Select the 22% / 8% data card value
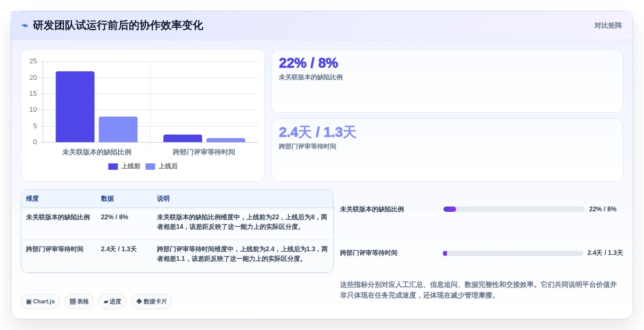Image resolution: width=644 pixels, height=330 pixels. click(308, 63)
